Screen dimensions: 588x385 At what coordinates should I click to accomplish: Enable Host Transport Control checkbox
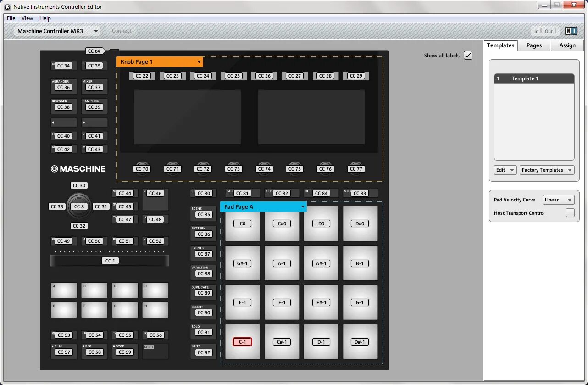tap(570, 213)
